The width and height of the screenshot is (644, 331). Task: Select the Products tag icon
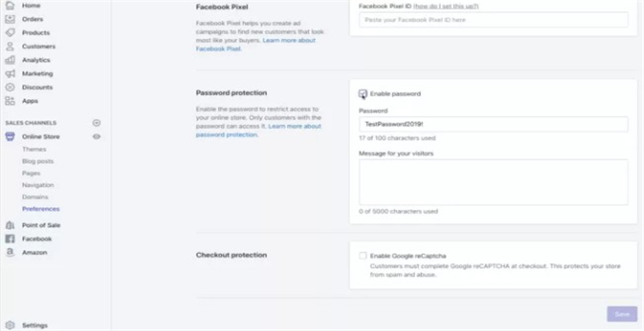10,33
